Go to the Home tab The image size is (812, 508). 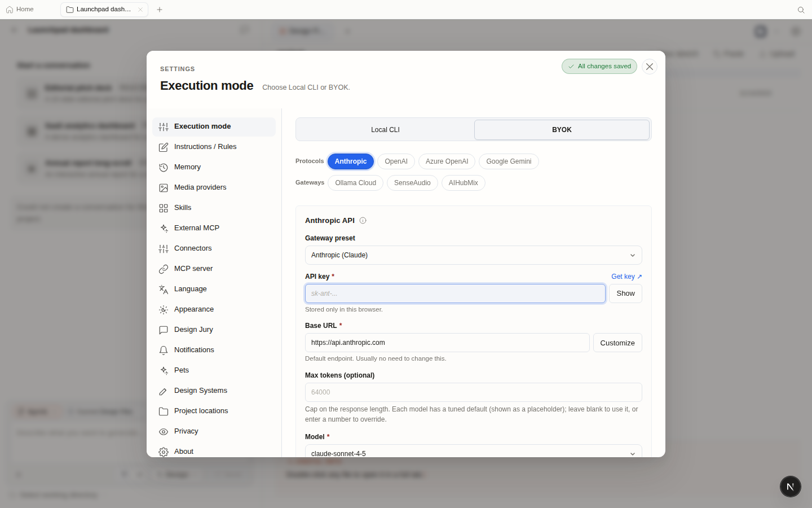[20, 10]
